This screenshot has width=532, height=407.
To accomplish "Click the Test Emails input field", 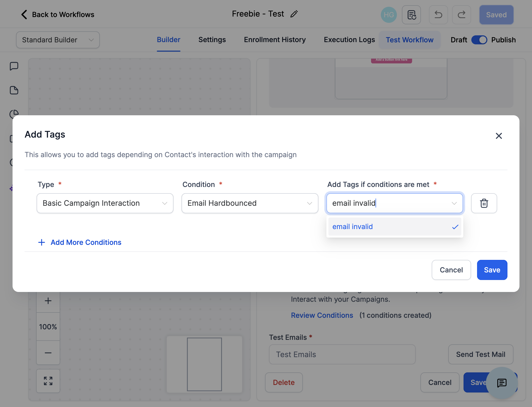I will pyautogui.click(x=342, y=354).
